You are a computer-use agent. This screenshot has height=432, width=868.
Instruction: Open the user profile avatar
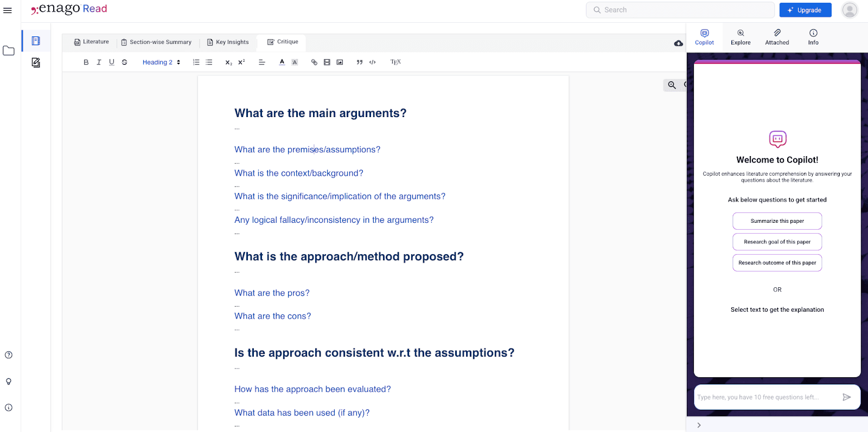(x=850, y=10)
